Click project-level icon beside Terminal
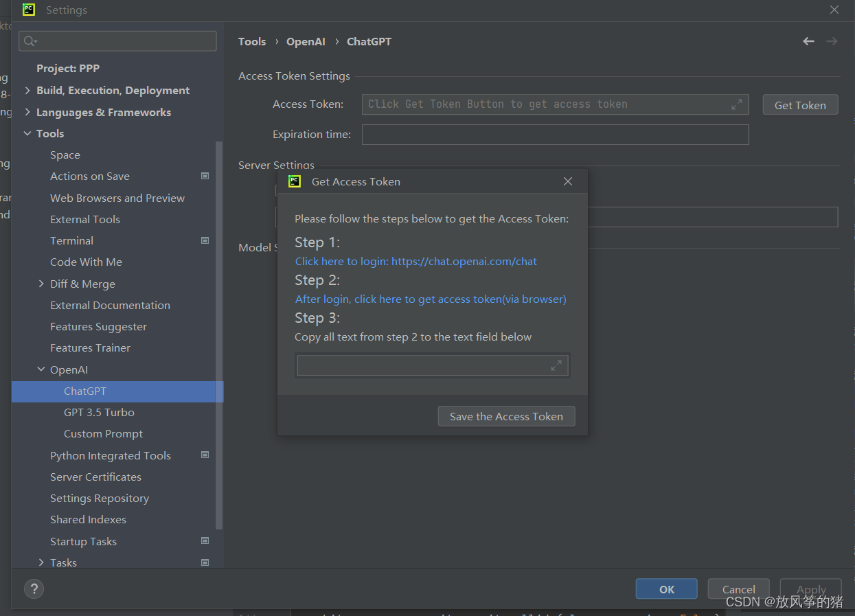The width and height of the screenshot is (855, 616). (x=205, y=240)
